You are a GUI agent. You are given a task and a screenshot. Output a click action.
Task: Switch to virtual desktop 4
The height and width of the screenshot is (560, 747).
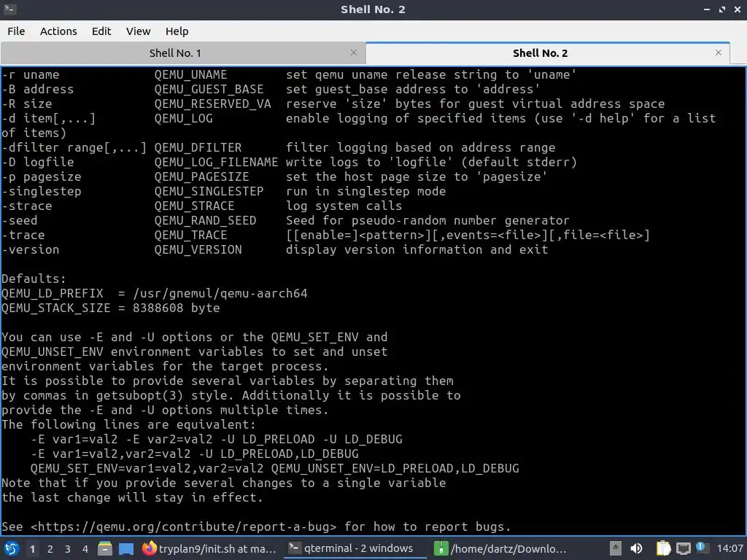[85, 549]
